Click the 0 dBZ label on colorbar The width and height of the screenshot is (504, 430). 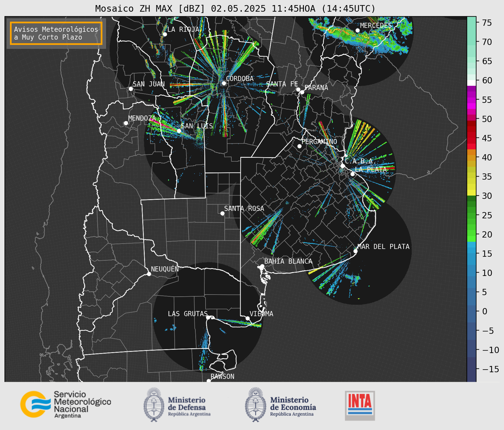click(x=484, y=312)
